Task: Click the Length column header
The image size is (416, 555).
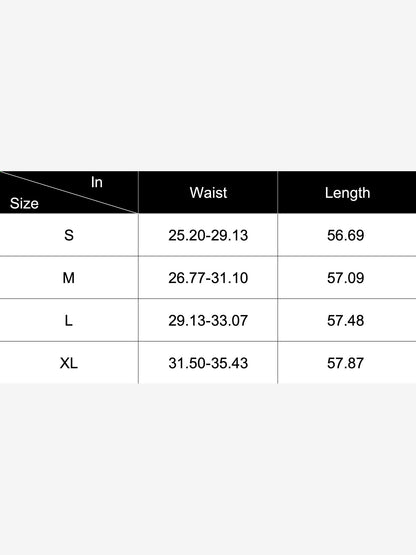Action: (347, 193)
